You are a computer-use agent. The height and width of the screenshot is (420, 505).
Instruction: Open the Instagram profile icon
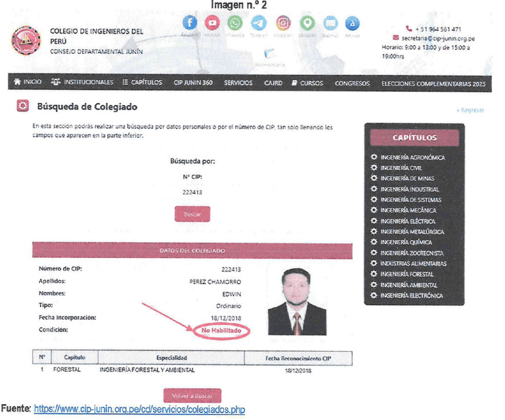pyautogui.click(x=283, y=23)
